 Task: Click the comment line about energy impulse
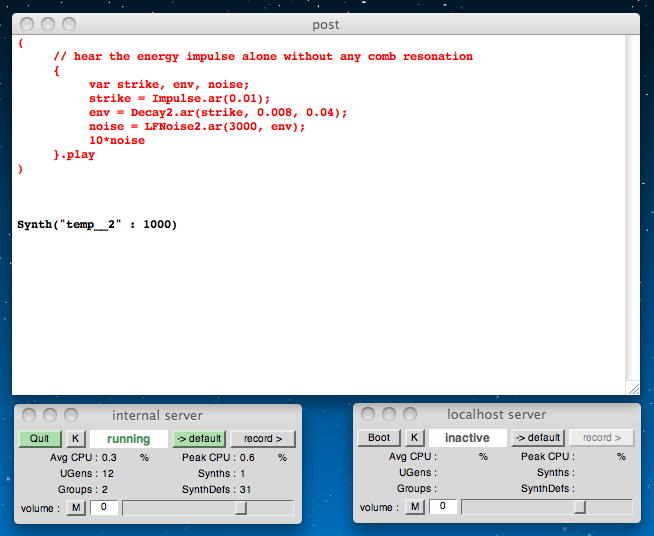(263, 56)
